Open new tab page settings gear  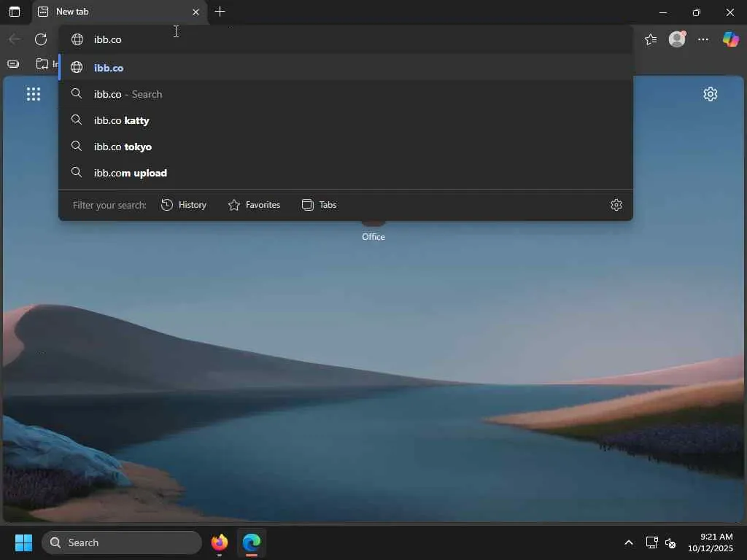pyautogui.click(x=710, y=94)
